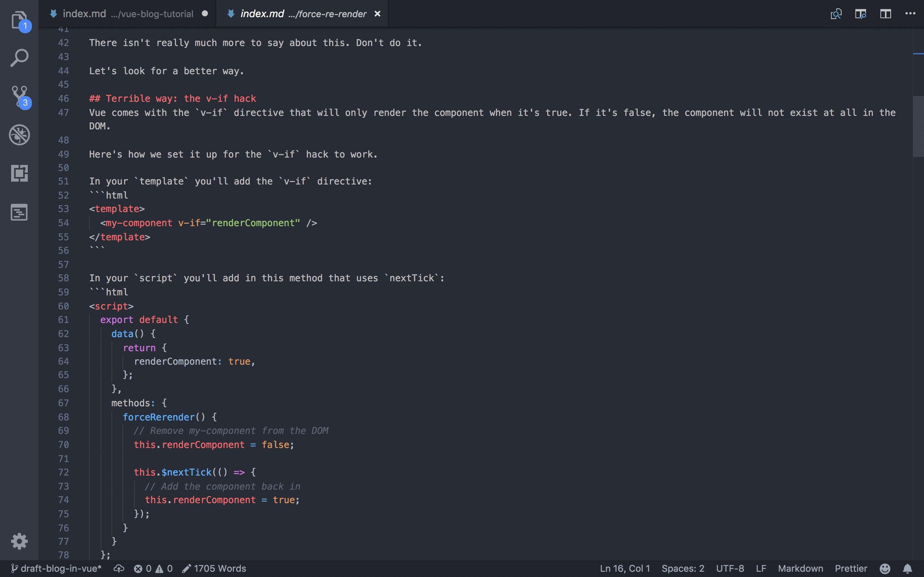Open the Manage settings gear
924x577 pixels.
[19, 541]
